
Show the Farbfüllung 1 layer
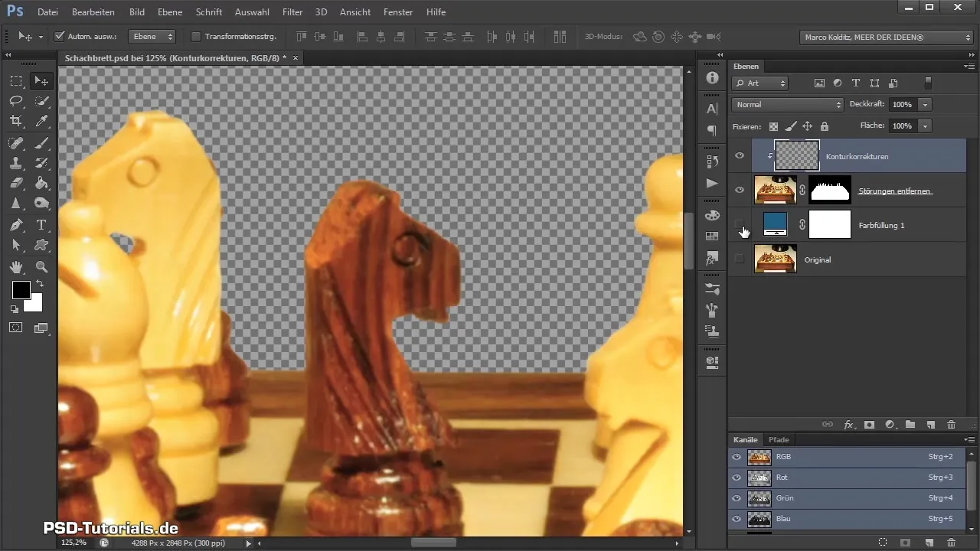(x=739, y=225)
